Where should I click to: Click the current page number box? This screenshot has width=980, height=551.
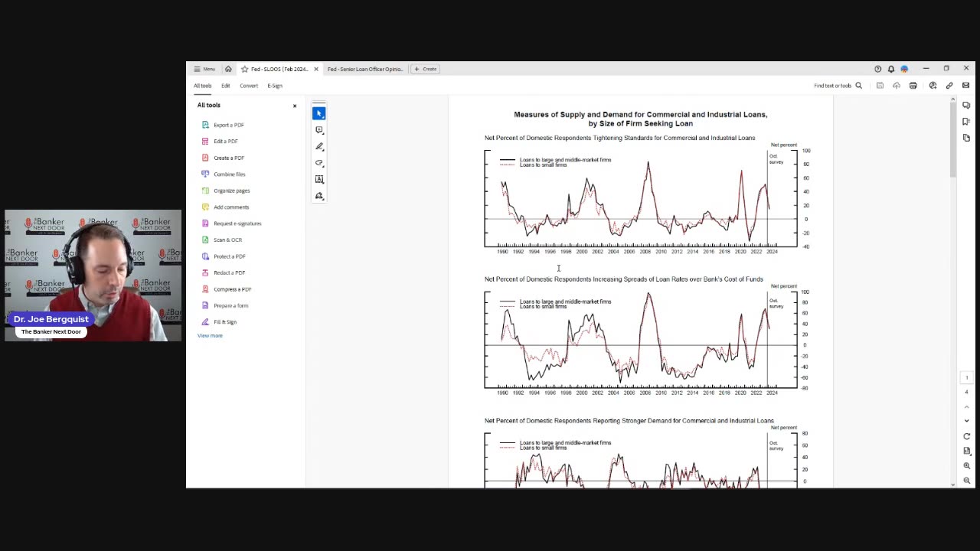click(966, 377)
